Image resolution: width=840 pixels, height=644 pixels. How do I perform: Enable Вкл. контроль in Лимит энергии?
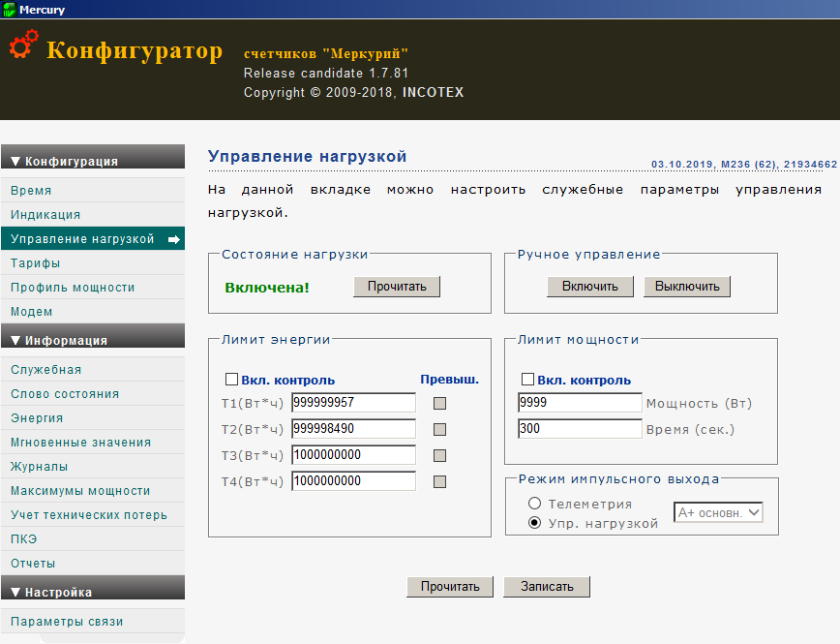[231, 380]
